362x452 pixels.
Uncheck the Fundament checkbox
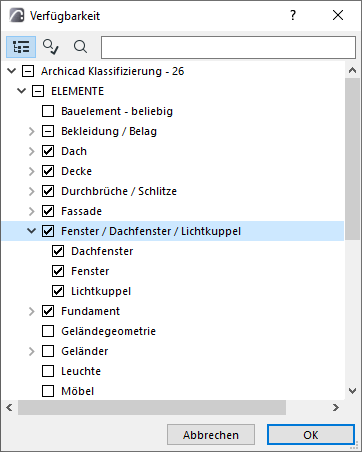click(48, 311)
